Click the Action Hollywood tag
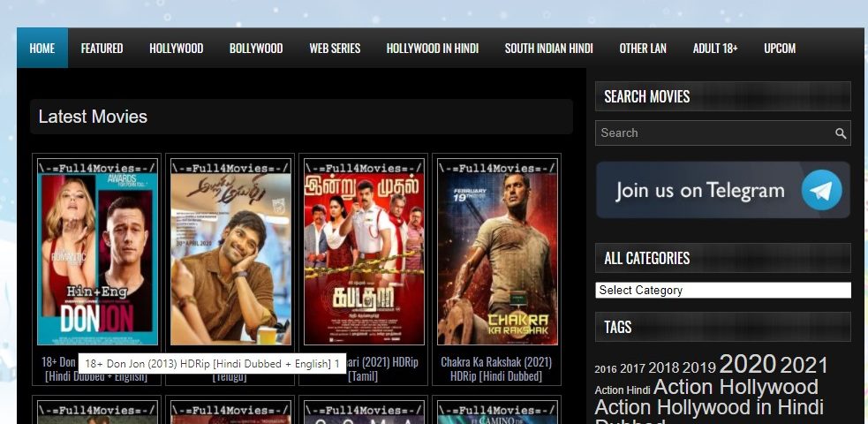868x424 pixels. [736, 386]
